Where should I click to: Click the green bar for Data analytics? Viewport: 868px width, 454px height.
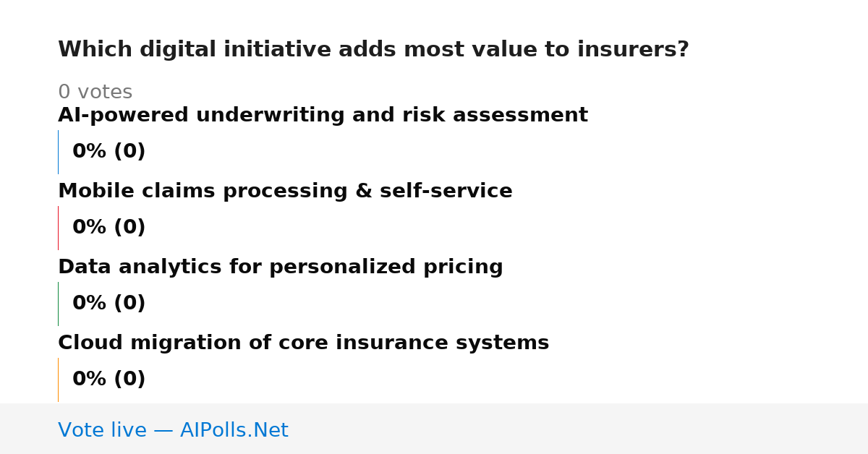click(58, 304)
